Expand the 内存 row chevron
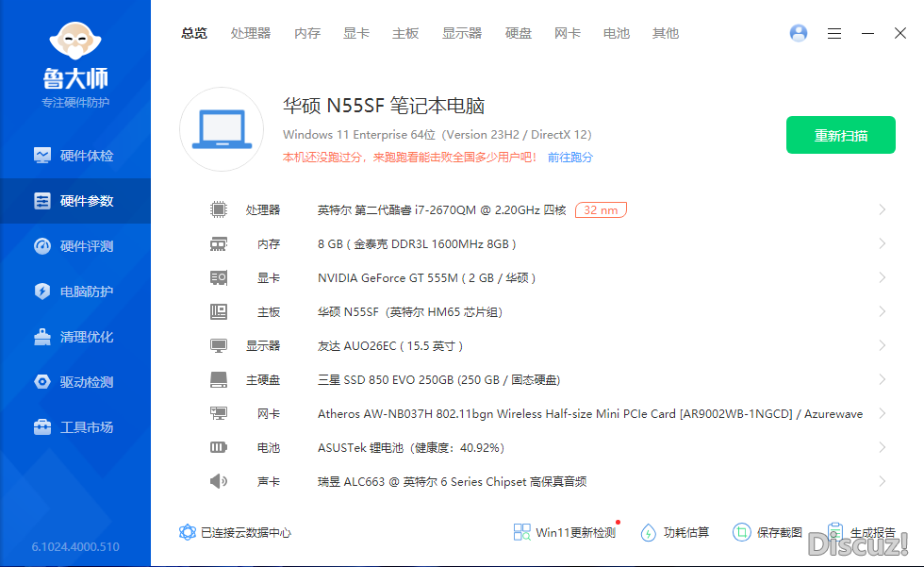Viewport: 924px width, 567px height. point(883,243)
